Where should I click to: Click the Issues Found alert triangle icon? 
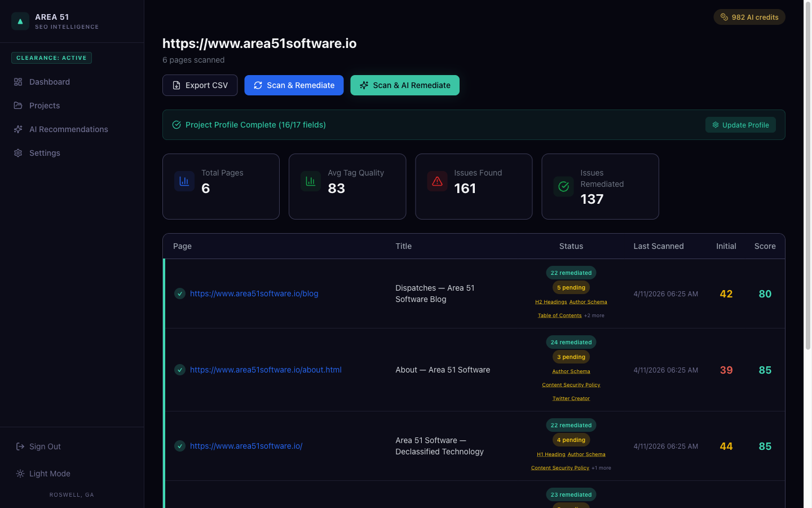(x=437, y=181)
